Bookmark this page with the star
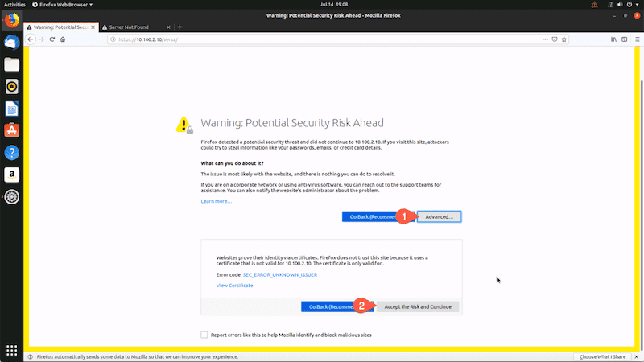The height and width of the screenshot is (362, 644). click(x=564, y=39)
